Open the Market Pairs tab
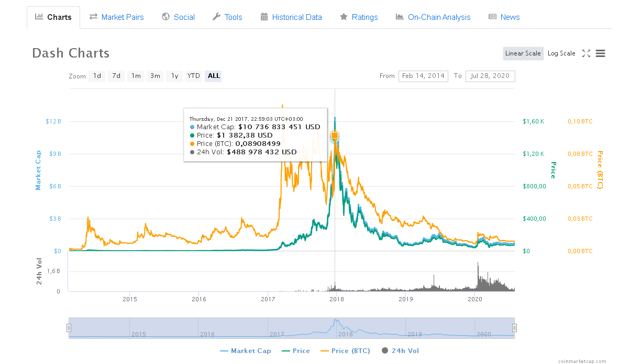 [x=116, y=17]
